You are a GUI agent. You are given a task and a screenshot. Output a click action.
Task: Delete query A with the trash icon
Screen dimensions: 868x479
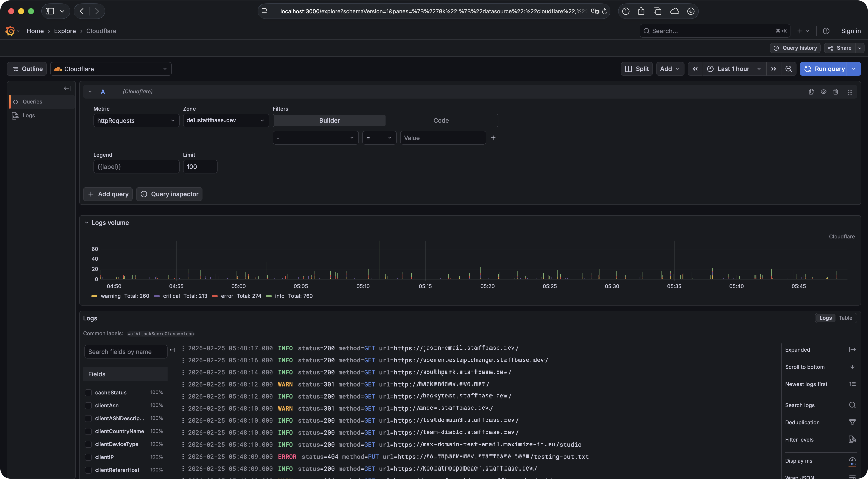(x=836, y=91)
